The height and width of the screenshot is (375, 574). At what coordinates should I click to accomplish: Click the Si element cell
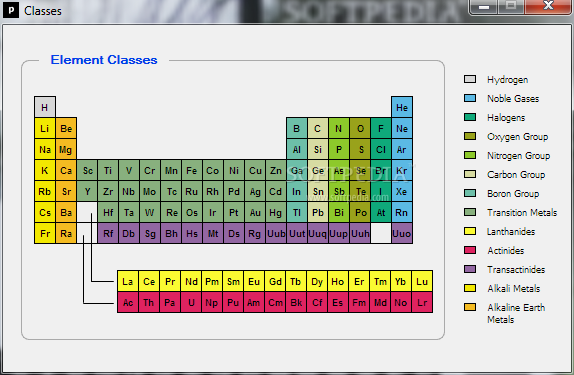318,149
